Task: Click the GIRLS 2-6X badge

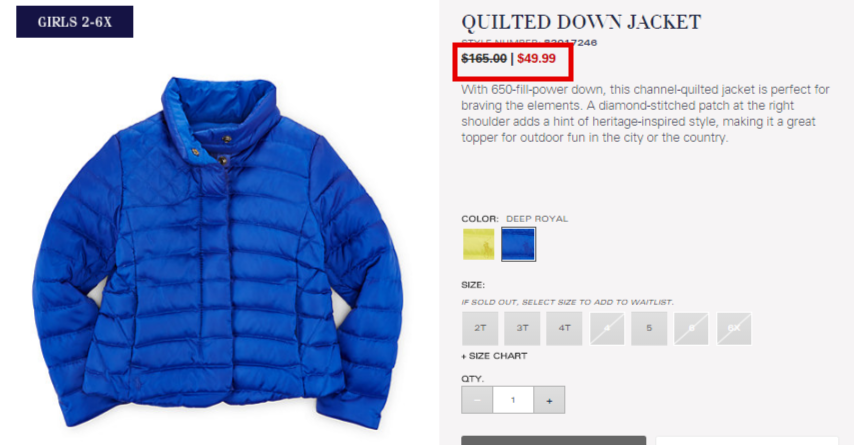Action: click(x=75, y=22)
